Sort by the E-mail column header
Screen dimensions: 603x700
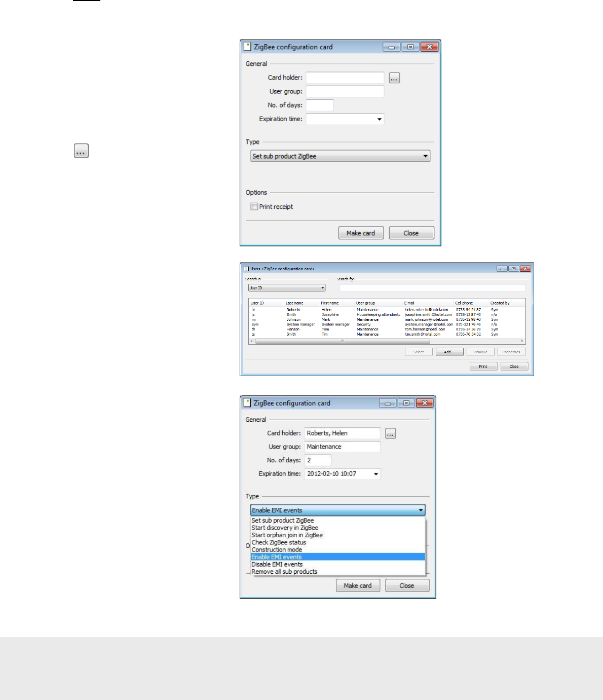429,303
